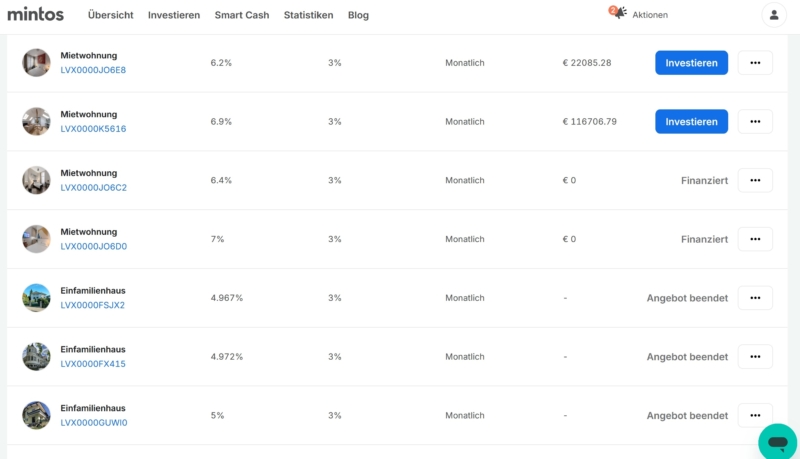Click Investieren button for LVX0000K5616
The height and width of the screenshot is (459, 800).
click(x=691, y=121)
